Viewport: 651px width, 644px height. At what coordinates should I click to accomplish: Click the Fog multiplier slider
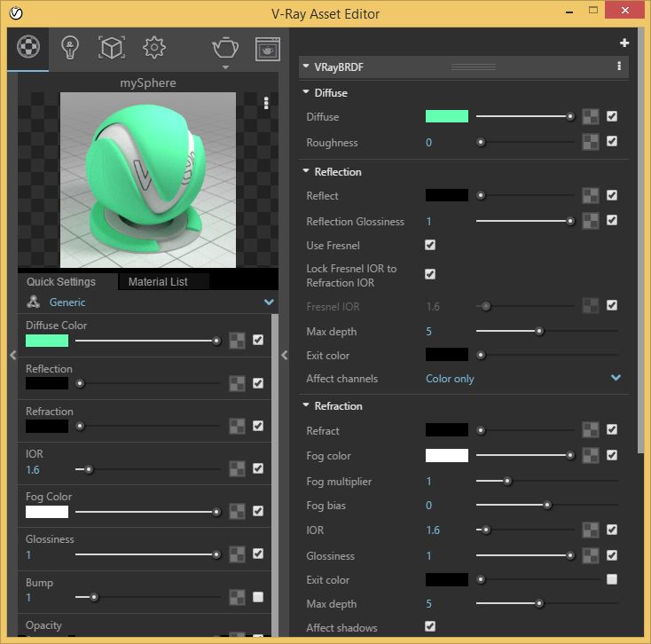(547, 481)
